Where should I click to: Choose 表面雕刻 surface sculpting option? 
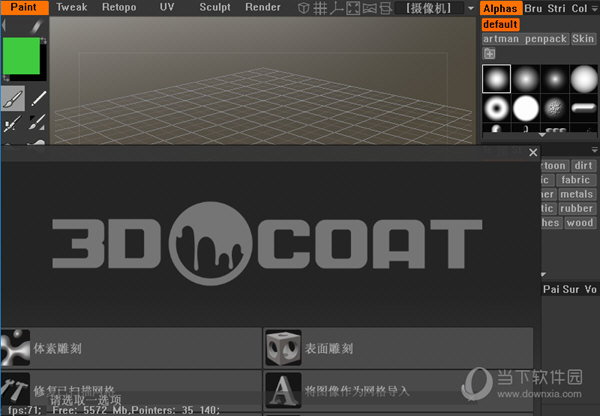pyautogui.click(x=398, y=348)
